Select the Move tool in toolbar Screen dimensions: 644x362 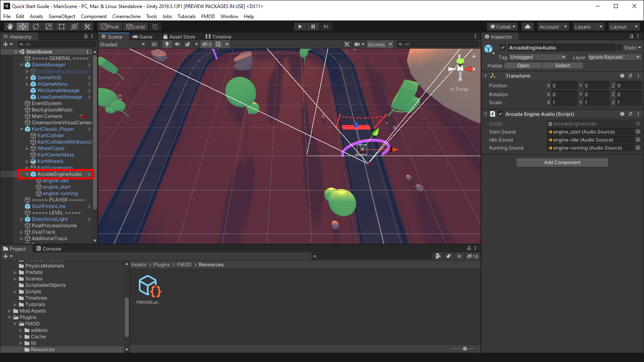click(x=23, y=27)
